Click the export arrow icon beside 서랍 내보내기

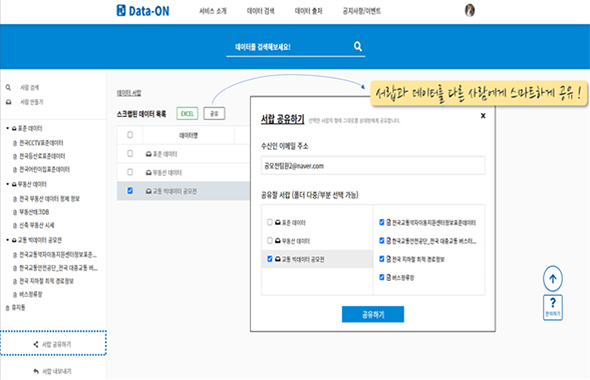(x=36, y=371)
